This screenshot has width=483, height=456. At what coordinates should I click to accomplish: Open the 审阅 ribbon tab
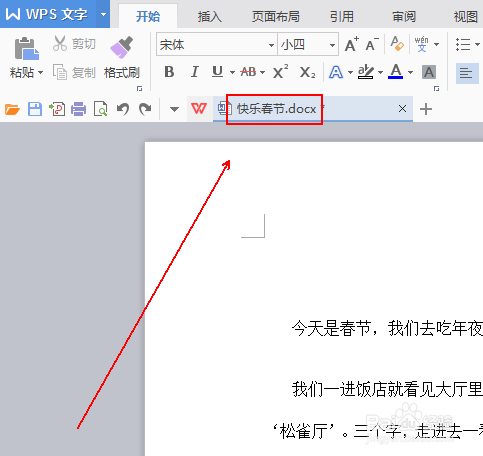click(404, 16)
